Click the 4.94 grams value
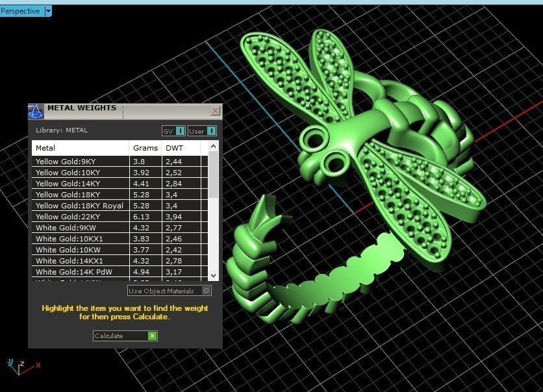Image resolution: width=543 pixels, height=392 pixels. click(x=142, y=273)
